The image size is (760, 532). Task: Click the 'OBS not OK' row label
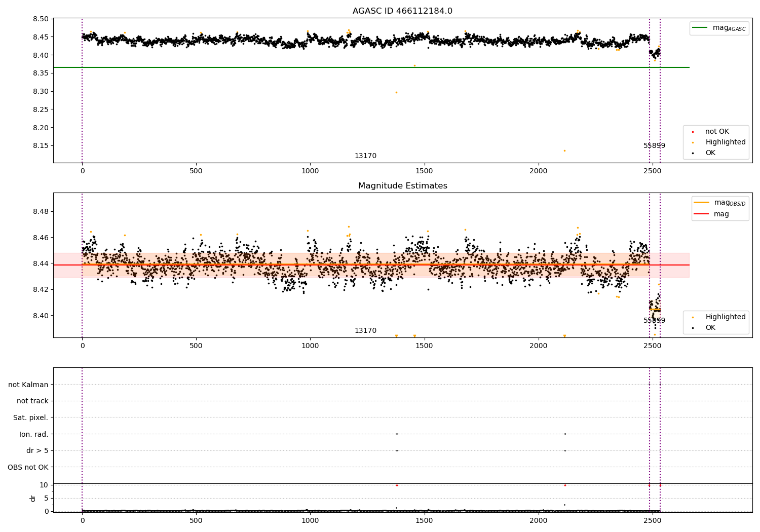[x=28, y=467]
